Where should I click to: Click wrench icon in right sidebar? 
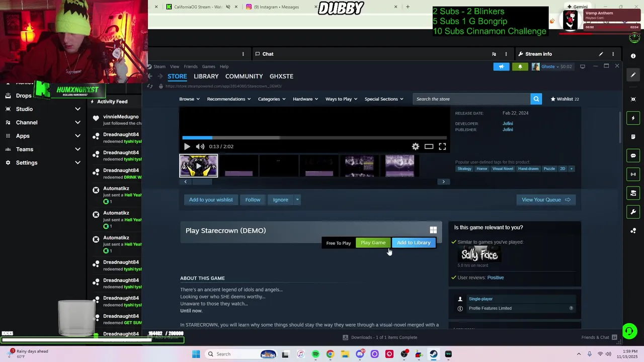[x=633, y=212]
